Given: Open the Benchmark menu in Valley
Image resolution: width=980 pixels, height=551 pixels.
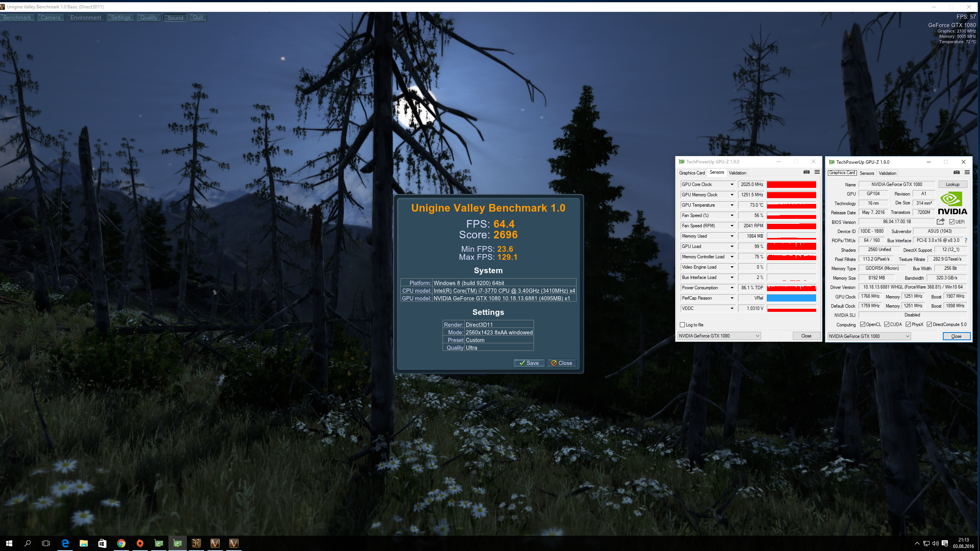Looking at the screenshot, I should tap(17, 18).
